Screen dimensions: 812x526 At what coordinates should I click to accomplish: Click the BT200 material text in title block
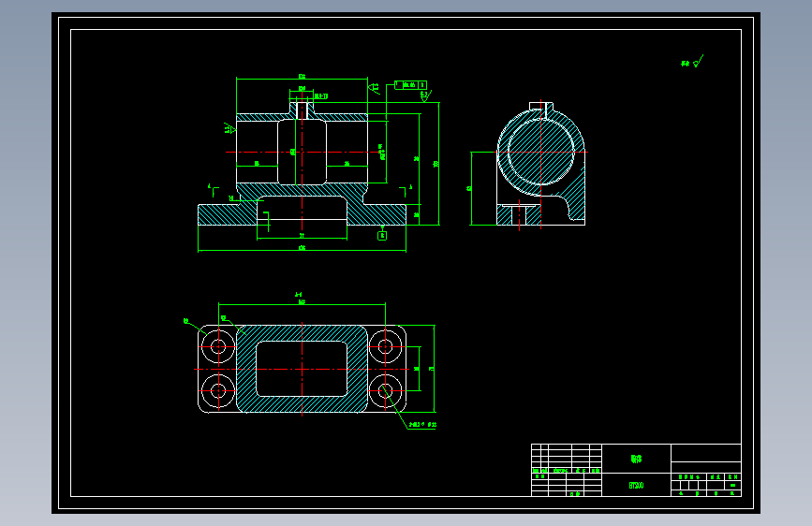tap(637, 485)
